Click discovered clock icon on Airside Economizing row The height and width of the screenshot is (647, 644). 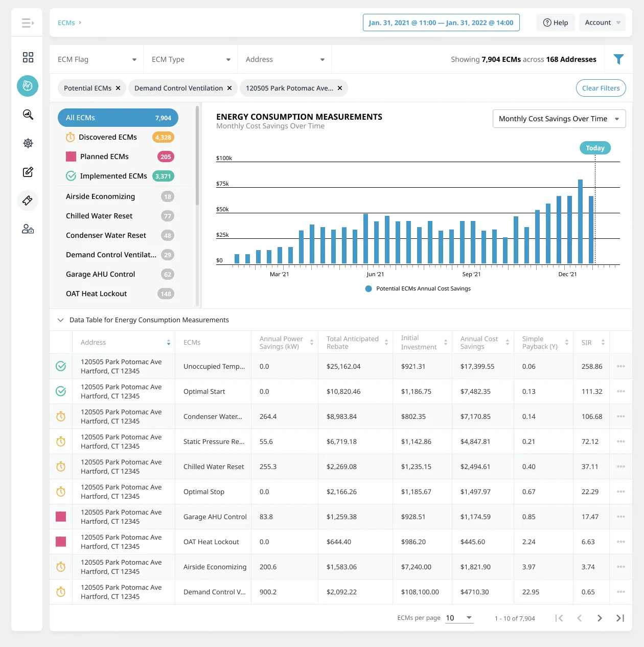coord(61,567)
